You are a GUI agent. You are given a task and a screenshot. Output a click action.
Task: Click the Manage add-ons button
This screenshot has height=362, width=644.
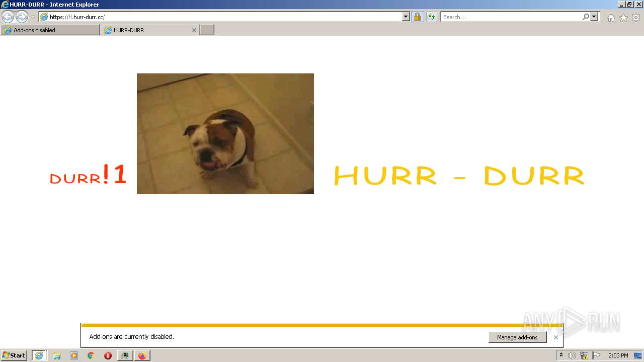click(x=517, y=337)
